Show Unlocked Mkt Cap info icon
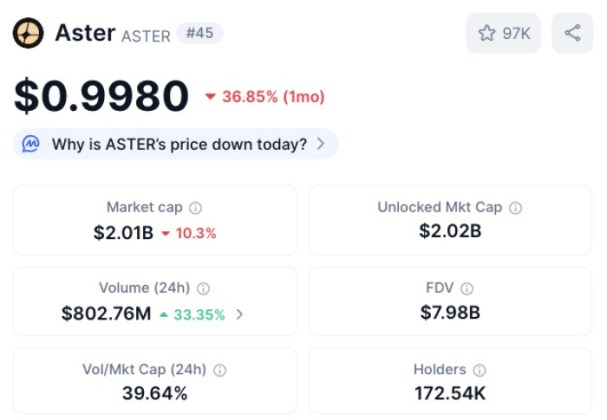 point(515,208)
